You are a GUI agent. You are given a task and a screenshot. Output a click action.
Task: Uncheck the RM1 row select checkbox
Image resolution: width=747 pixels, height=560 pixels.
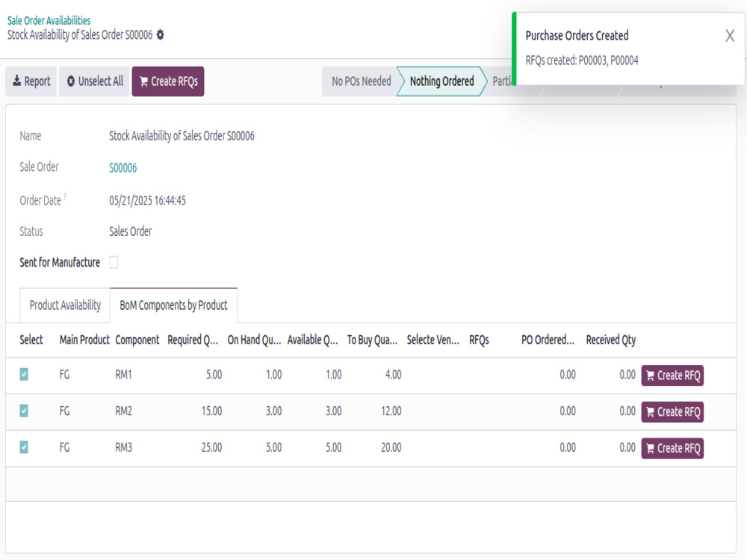(24, 375)
